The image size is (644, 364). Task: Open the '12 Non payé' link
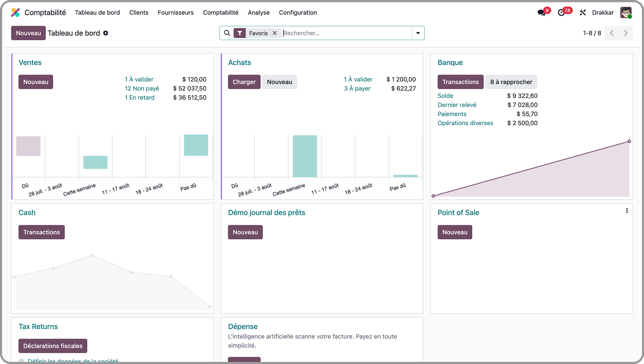pyautogui.click(x=142, y=88)
